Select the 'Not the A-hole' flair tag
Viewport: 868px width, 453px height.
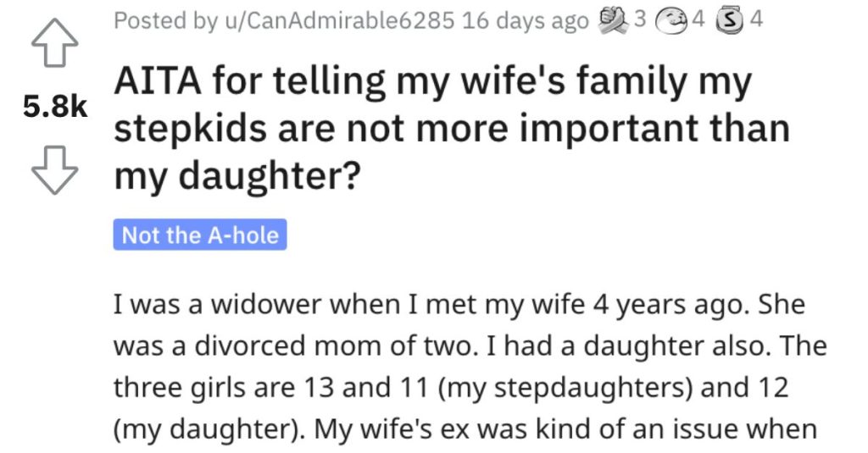click(x=200, y=235)
